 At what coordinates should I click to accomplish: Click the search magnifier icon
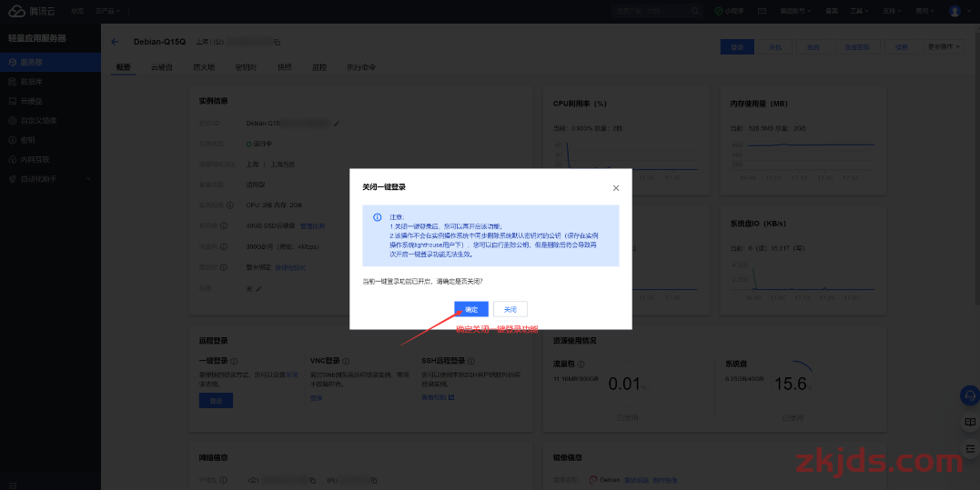[695, 11]
